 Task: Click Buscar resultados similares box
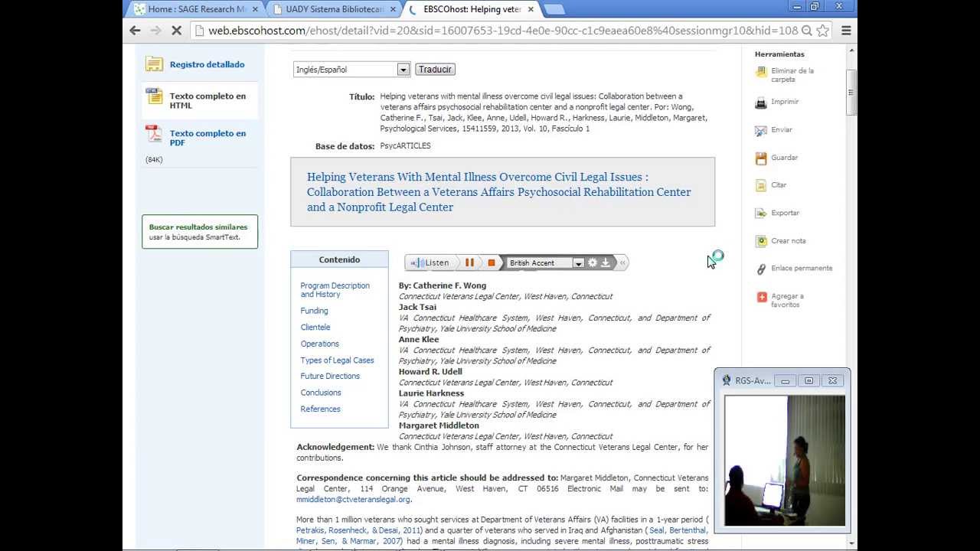[x=200, y=232]
